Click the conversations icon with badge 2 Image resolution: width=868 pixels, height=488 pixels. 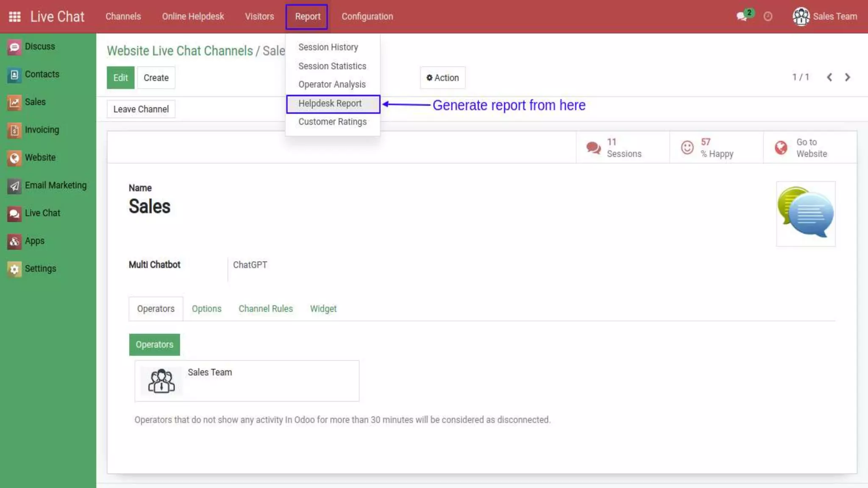(x=742, y=17)
